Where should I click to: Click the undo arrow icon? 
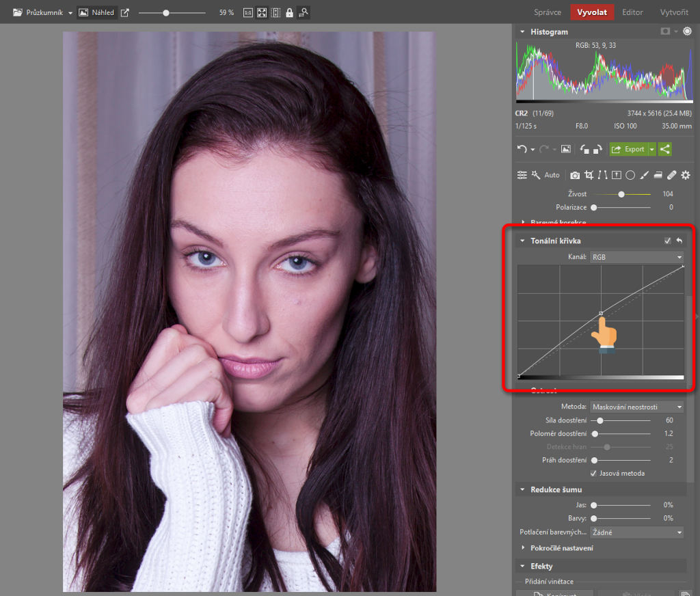pyautogui.click(x=522, y=149)
